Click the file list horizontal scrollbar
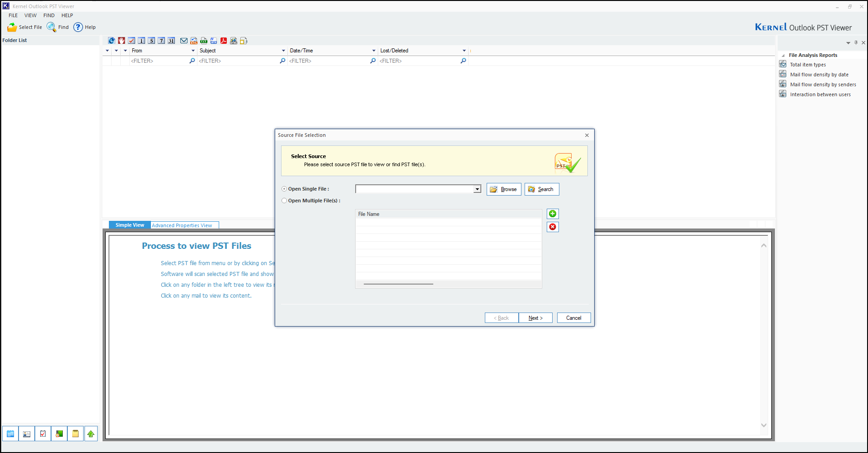 click(x=398, y=284)
